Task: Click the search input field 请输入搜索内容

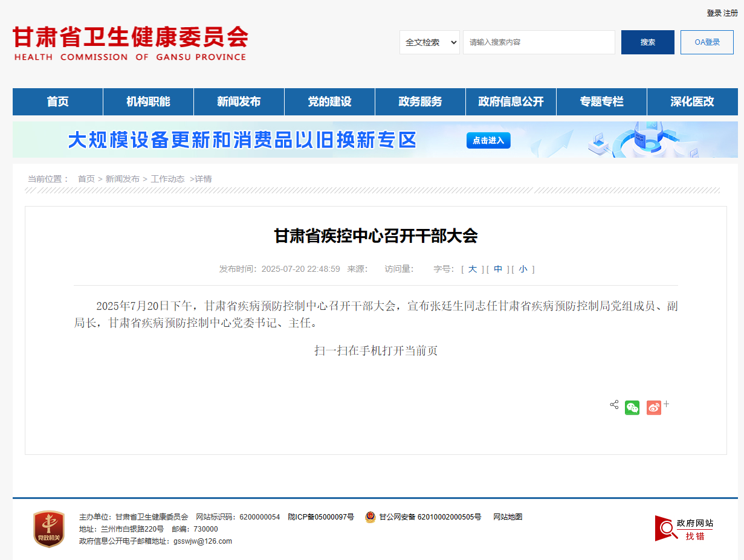Action: click(x=539, y=42)
